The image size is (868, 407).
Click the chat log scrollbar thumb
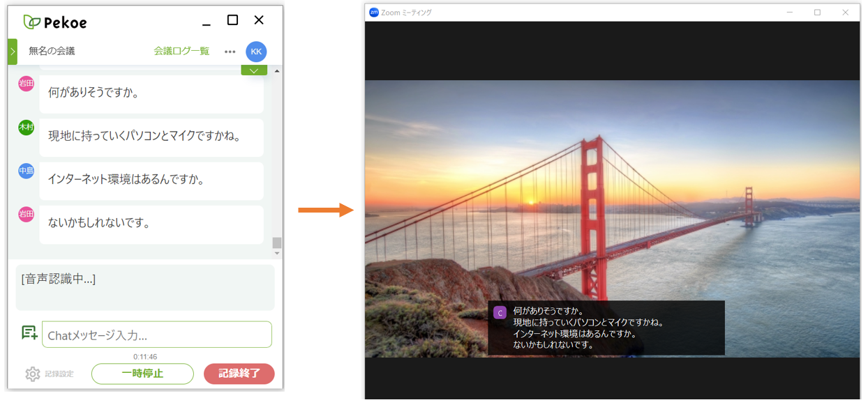click(277, 243)
